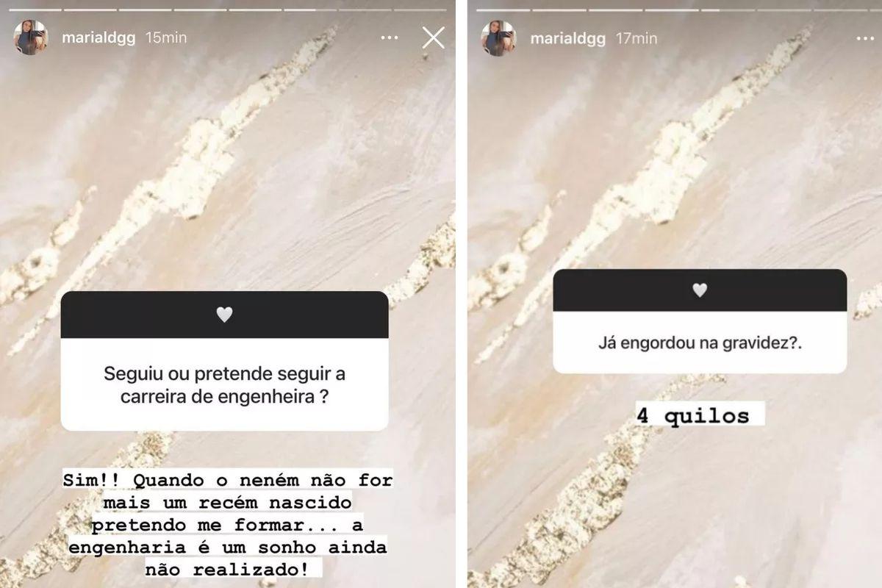Open the three-dot menu on right story
Viewport: 882px width, 588px height.
click(866, 38)
